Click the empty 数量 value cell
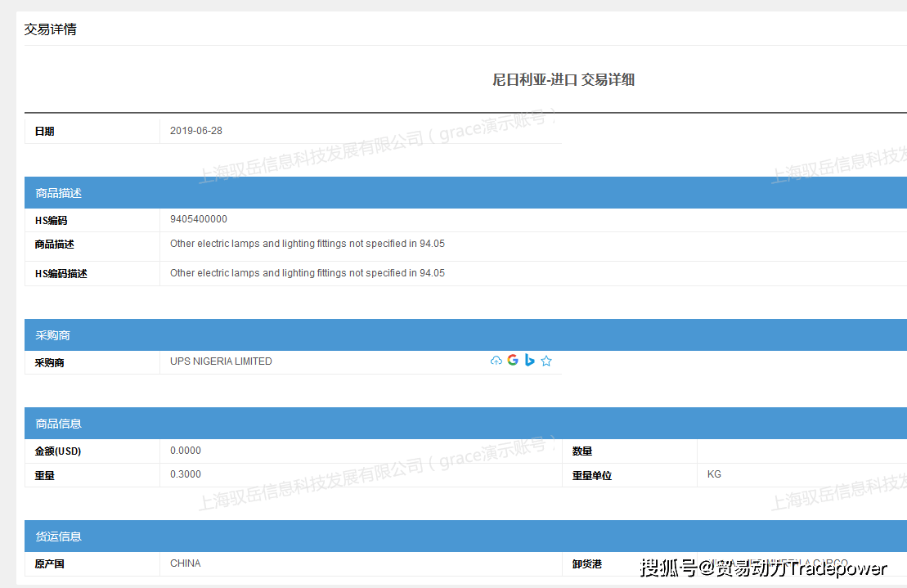 797,451
